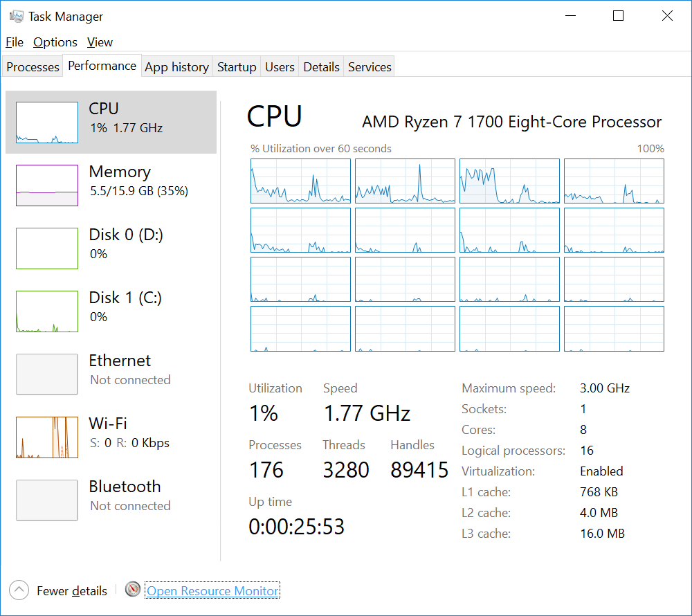Screen dimensions: 692x616
Task: Open the Services tab
Action: point(370,67)
